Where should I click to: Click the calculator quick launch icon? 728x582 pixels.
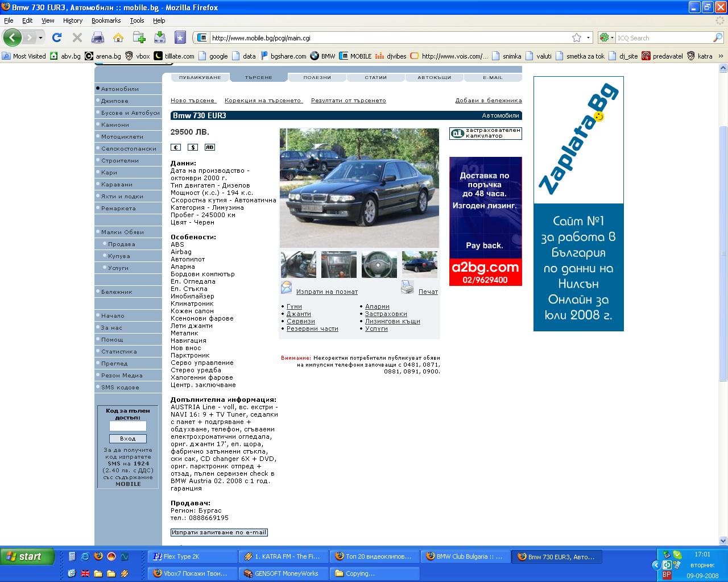pyautogui.click(x=72, y=556)
